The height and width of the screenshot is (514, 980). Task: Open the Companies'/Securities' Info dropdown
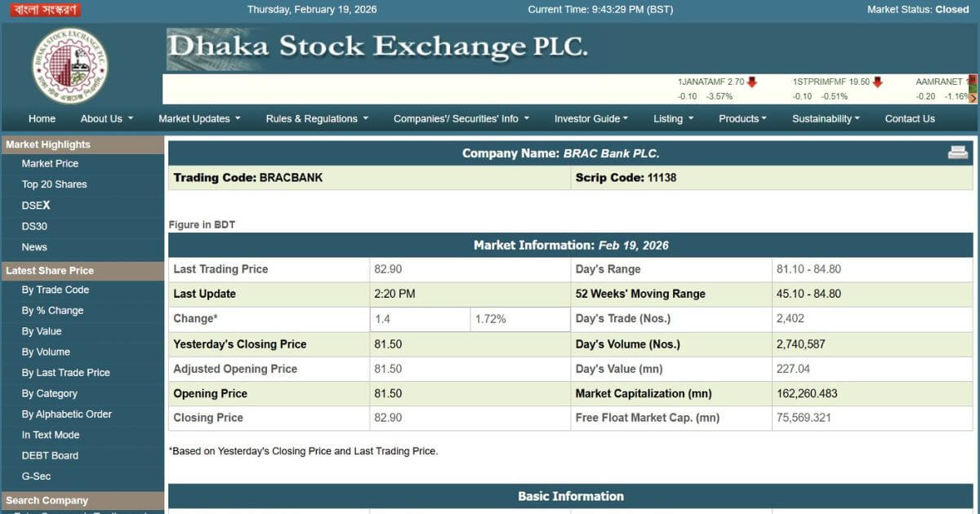[461, 119]
